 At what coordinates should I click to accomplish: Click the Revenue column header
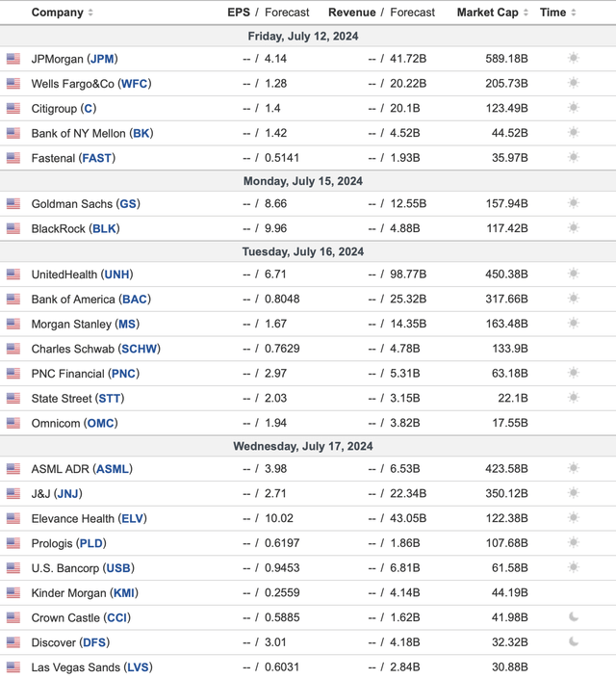pos(351,13)
